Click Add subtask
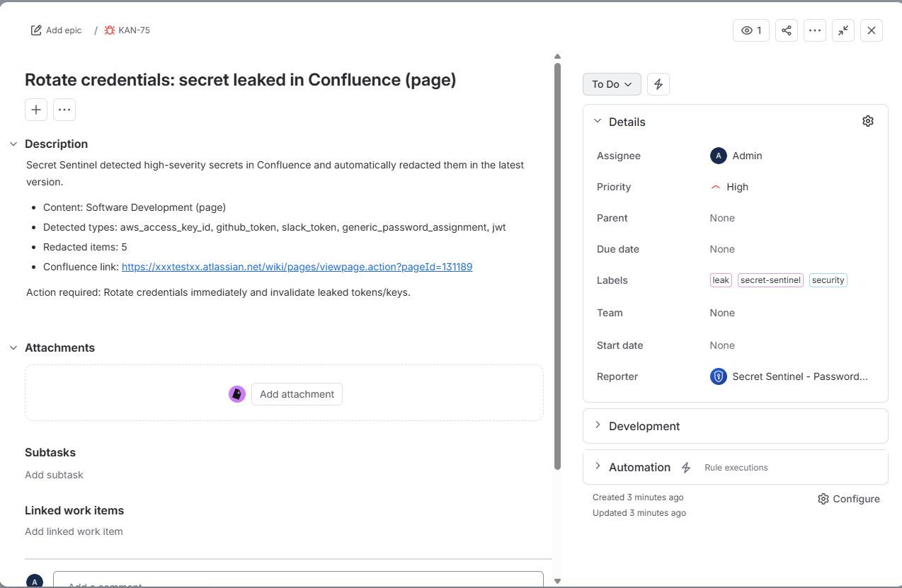This screenshot has width=902, height=588. [54, 475]
